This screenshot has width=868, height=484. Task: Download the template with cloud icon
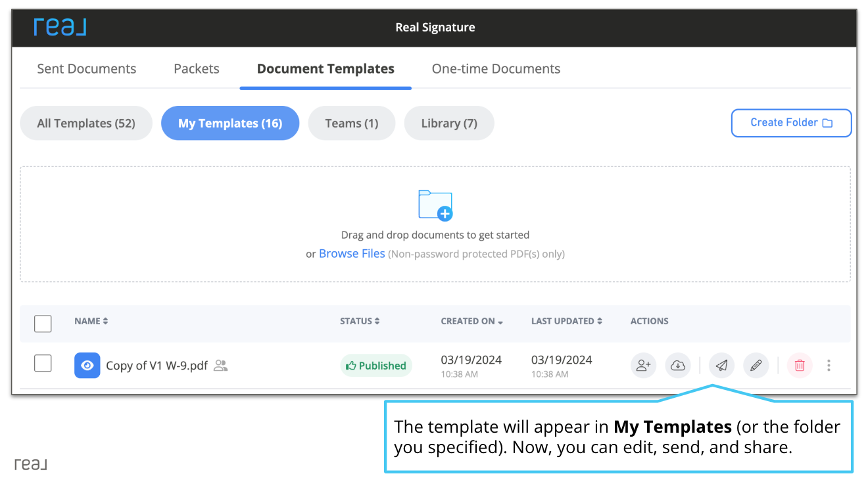[678, 365]
